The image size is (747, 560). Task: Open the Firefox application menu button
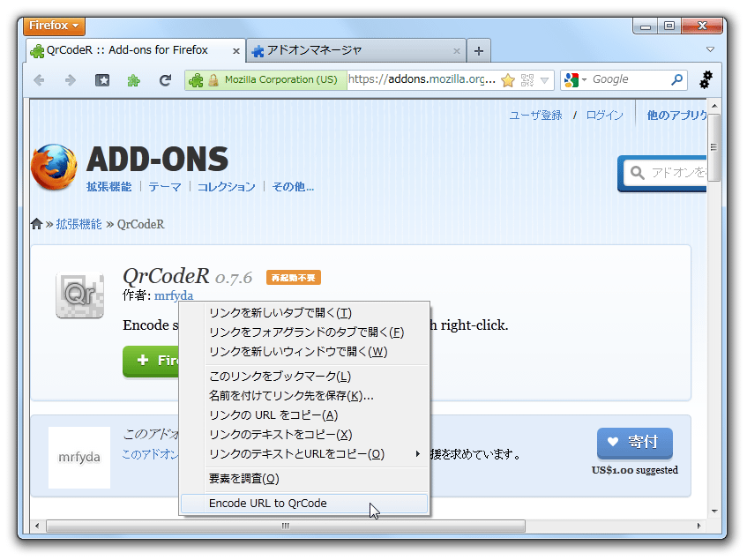[54, 26]
